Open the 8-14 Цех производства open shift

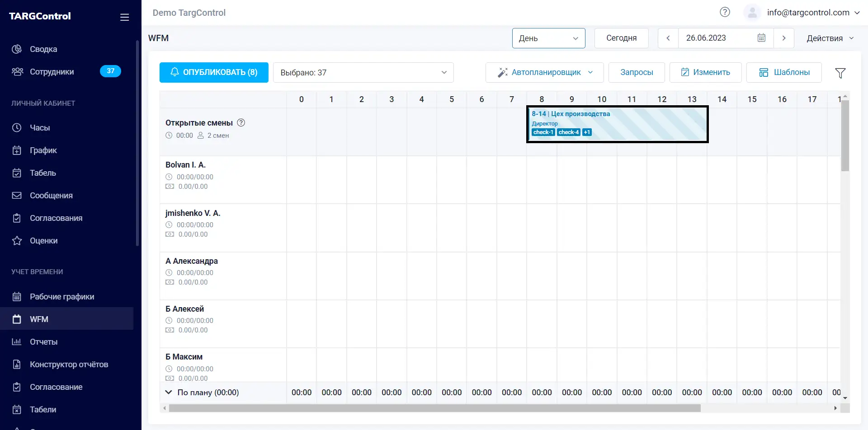point(618,124)
